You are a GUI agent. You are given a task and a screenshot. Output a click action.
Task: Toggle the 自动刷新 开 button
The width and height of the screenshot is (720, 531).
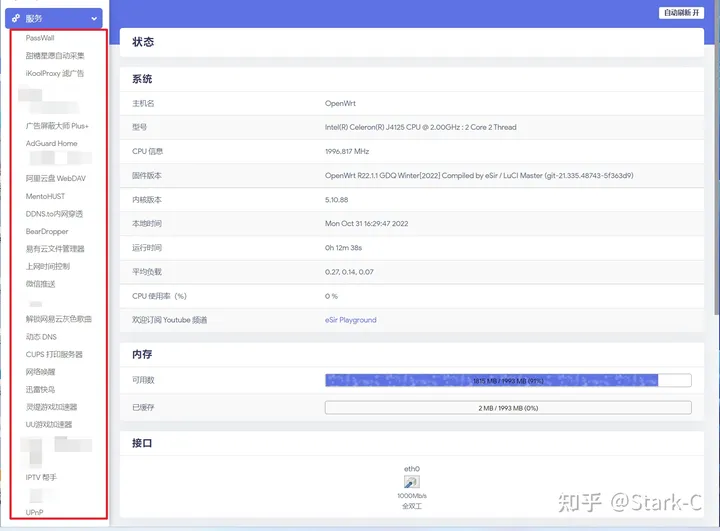click(x=681, y=13)
